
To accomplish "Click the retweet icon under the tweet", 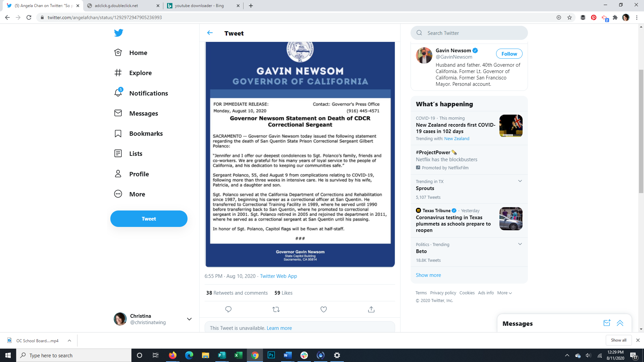I will (x=276, y=309).
